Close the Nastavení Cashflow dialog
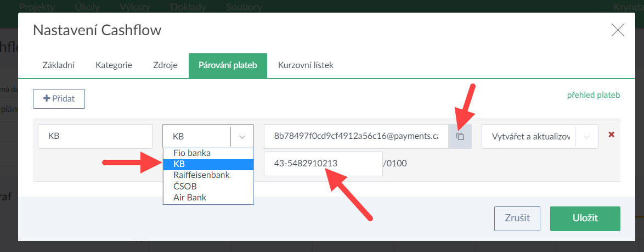This screenshot has width=644, height=252. tap(618, 30)
